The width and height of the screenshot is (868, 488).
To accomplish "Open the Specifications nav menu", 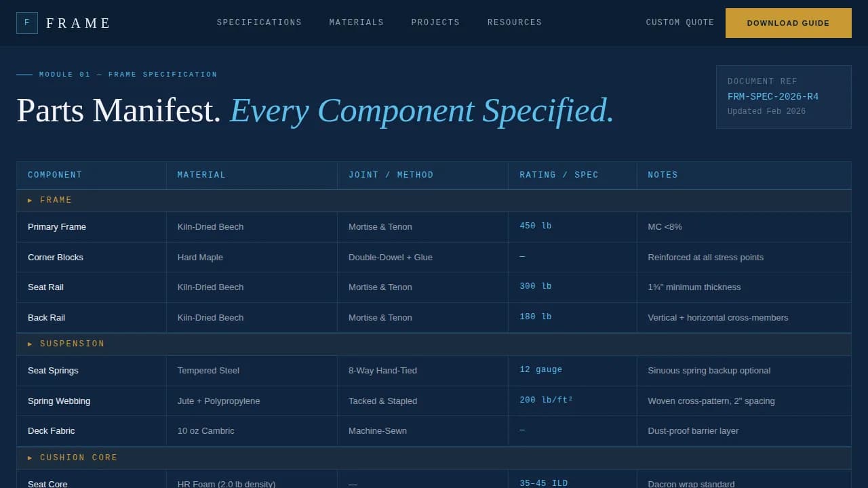I will tap(259, 22).
